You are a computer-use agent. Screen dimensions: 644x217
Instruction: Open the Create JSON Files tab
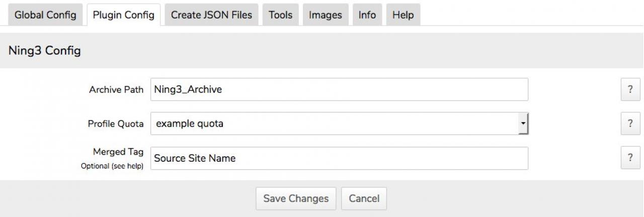click(211, 15)
